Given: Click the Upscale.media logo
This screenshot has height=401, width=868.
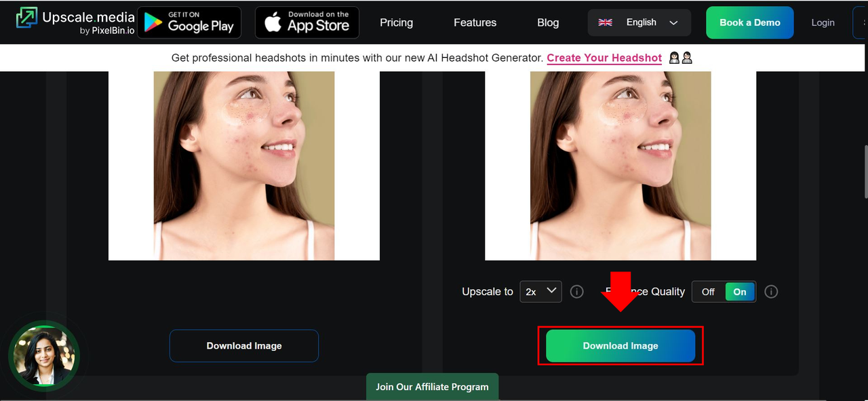Looking at the screenshot, I should pyautogui.click(x=75, y=22).
